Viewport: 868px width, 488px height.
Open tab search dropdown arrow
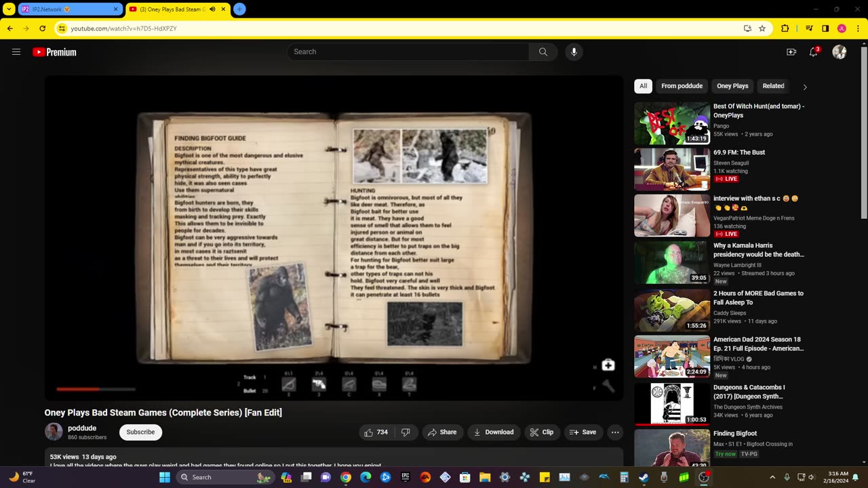[x=9, y=9]
